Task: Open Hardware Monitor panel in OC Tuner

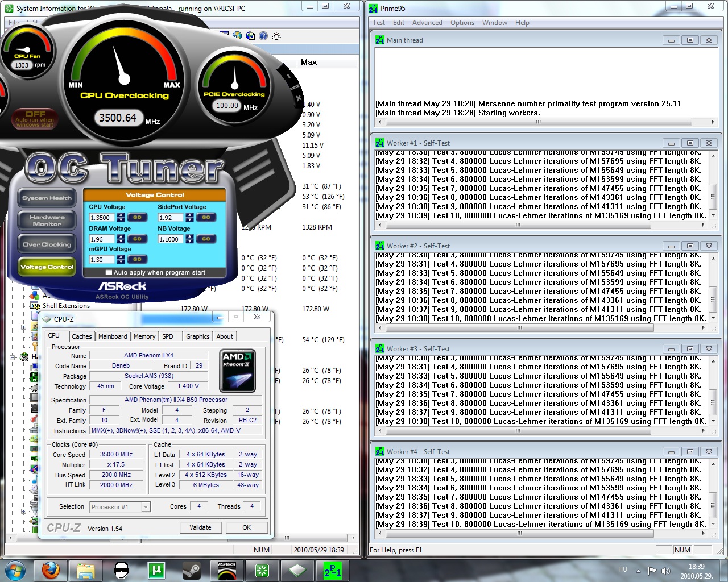Action: tap(47, 221)
